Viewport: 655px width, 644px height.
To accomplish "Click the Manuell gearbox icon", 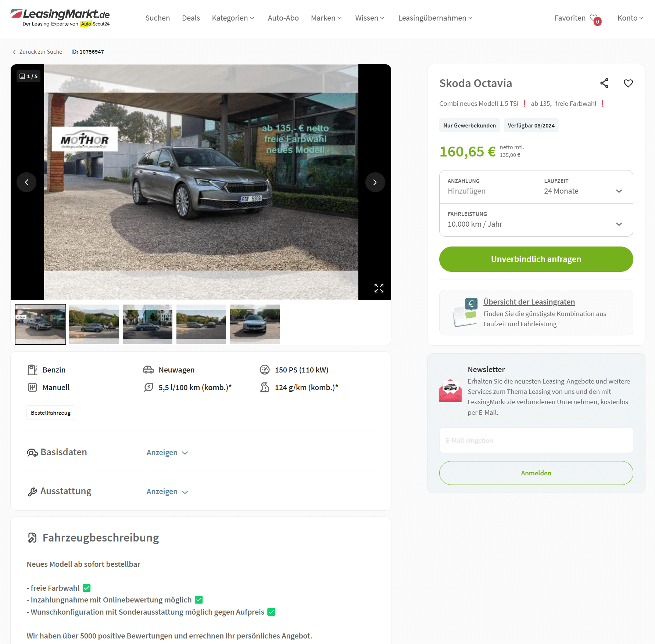I will coord(32,388).
